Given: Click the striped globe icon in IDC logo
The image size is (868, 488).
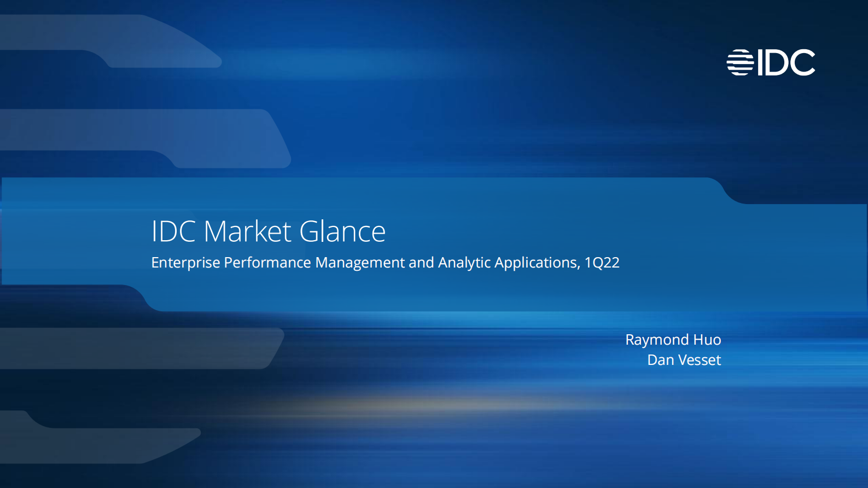Looking at the screenshot, I should [739, 62].
